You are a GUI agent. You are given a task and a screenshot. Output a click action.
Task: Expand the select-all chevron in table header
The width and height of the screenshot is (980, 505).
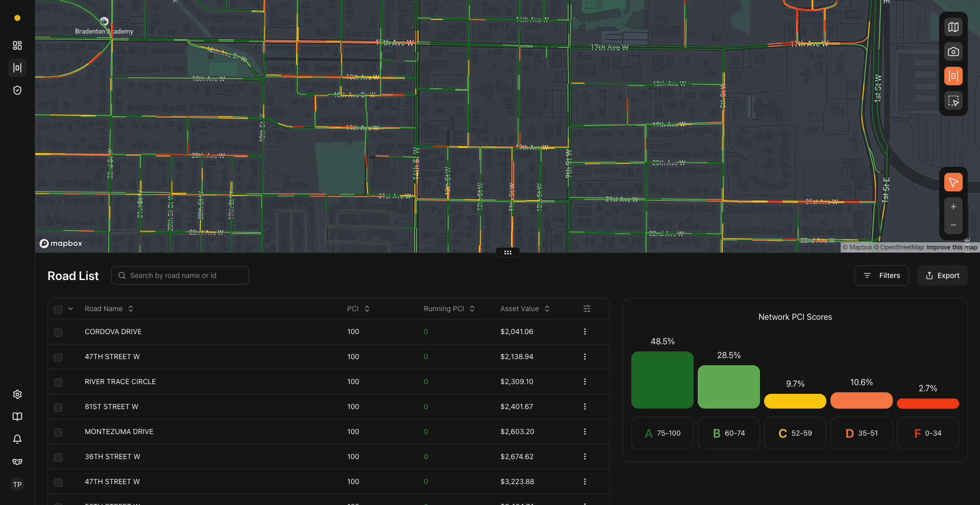tap(70, 309)
